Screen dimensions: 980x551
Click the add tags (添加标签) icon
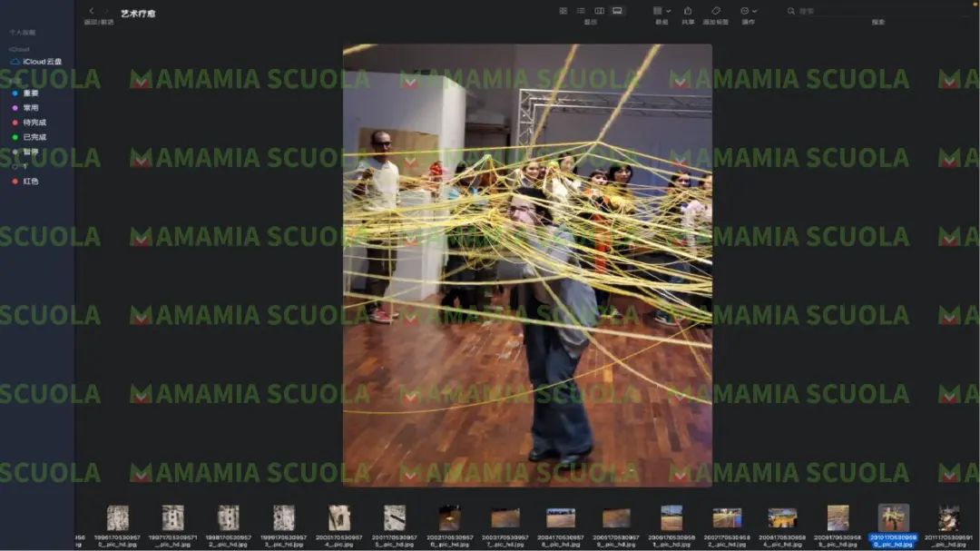716,11
